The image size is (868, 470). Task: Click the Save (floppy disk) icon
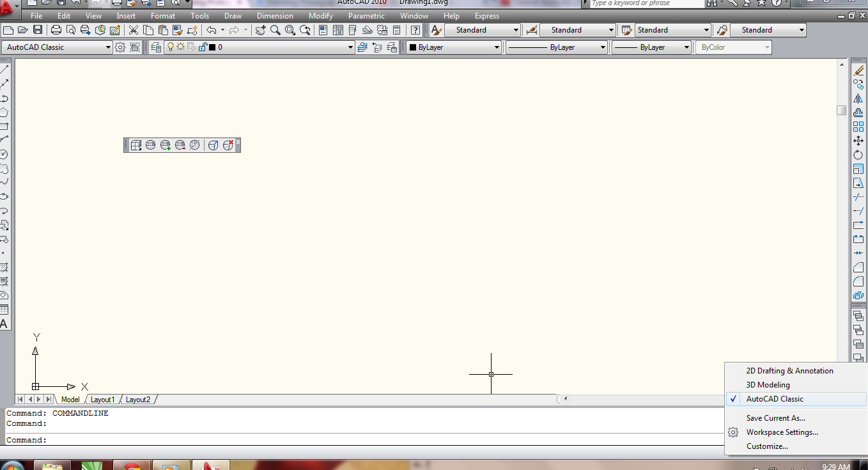pyautogui.click(x=38, y=30)
